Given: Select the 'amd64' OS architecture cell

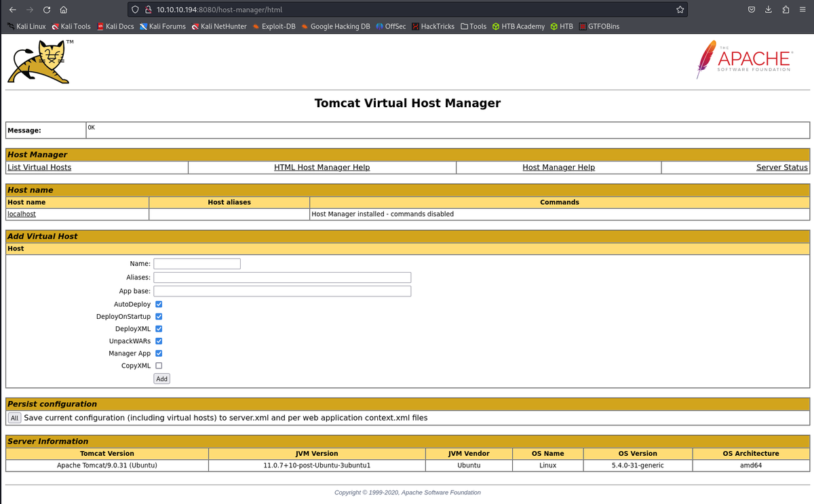Looking at the screenshot, I should tap(751, 465).
